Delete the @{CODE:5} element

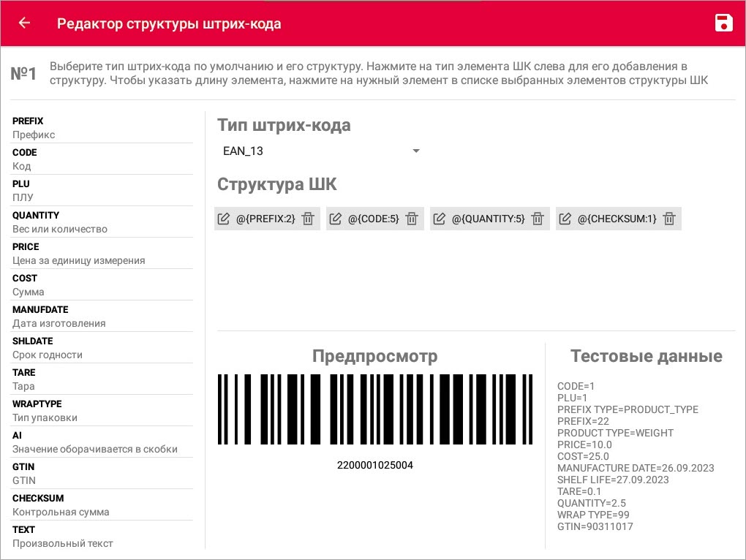point(412,219)
